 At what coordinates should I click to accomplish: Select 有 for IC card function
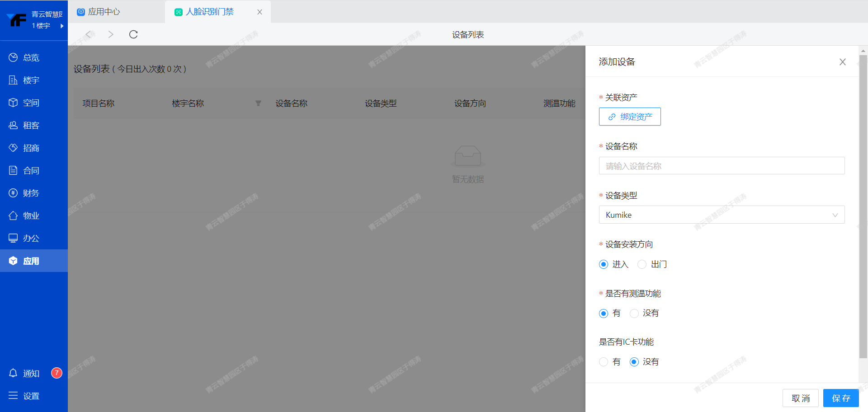(x=604, y=362)
